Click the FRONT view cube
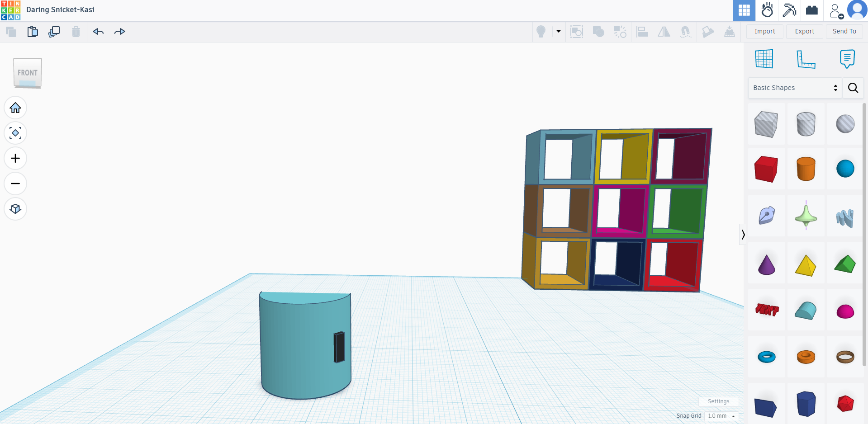The image size is (868, 424). (x=28, y=73)
